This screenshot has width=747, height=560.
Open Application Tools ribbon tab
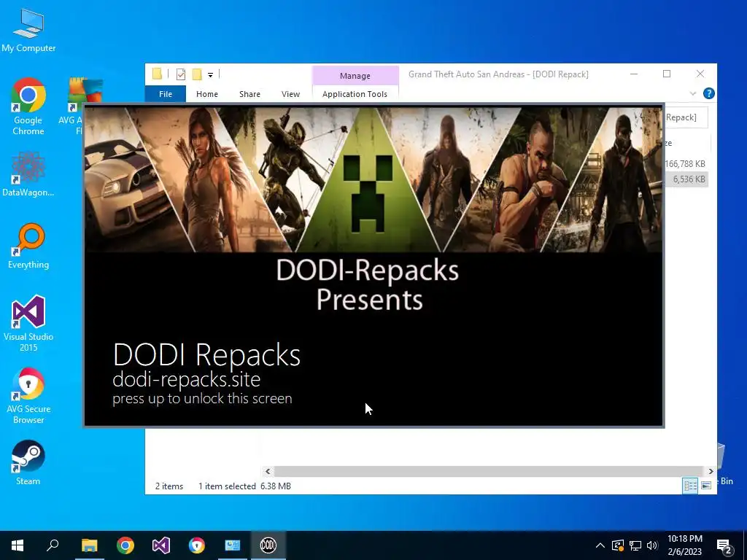[x=355, y=94]
